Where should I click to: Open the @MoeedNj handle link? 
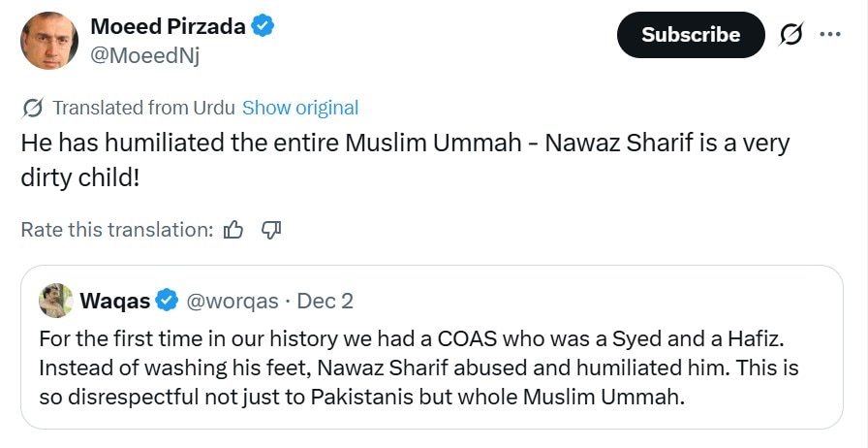[x=144, y=54]
